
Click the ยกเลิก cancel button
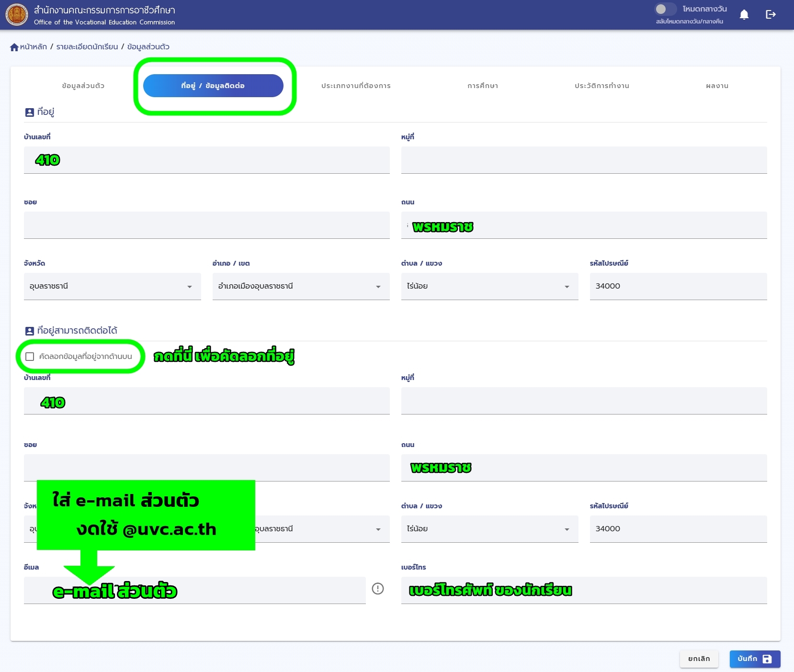pos(699,659)
